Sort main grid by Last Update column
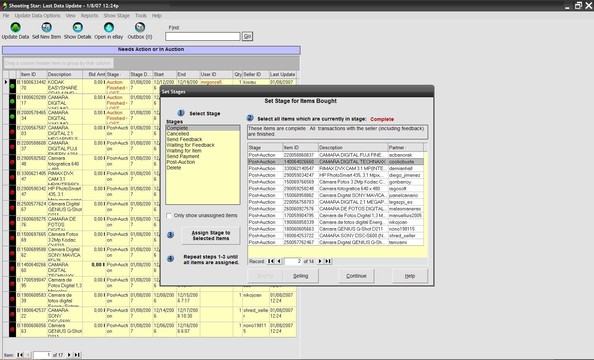Image resolution: width=594 pixels, height=360 pixels. 282,74
